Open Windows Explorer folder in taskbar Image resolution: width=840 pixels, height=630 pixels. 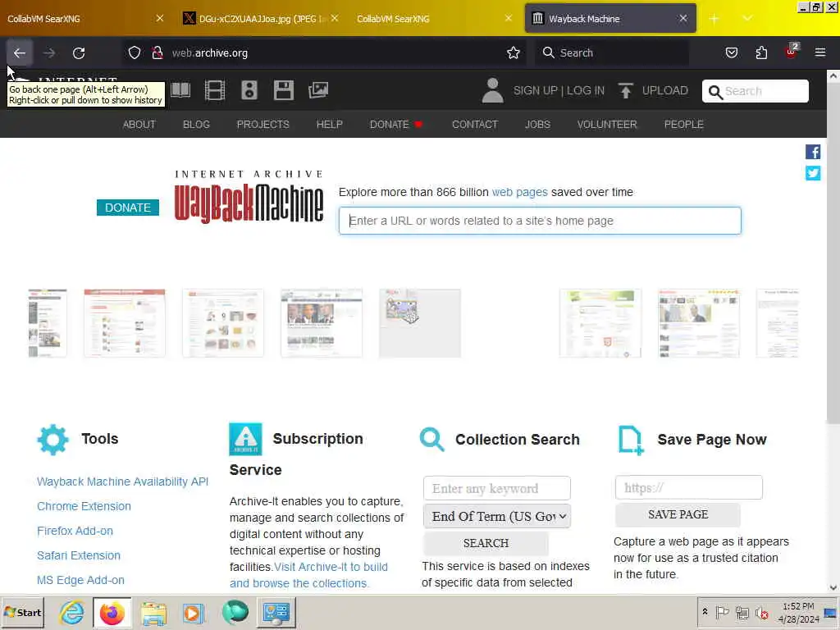click(153, 614)
